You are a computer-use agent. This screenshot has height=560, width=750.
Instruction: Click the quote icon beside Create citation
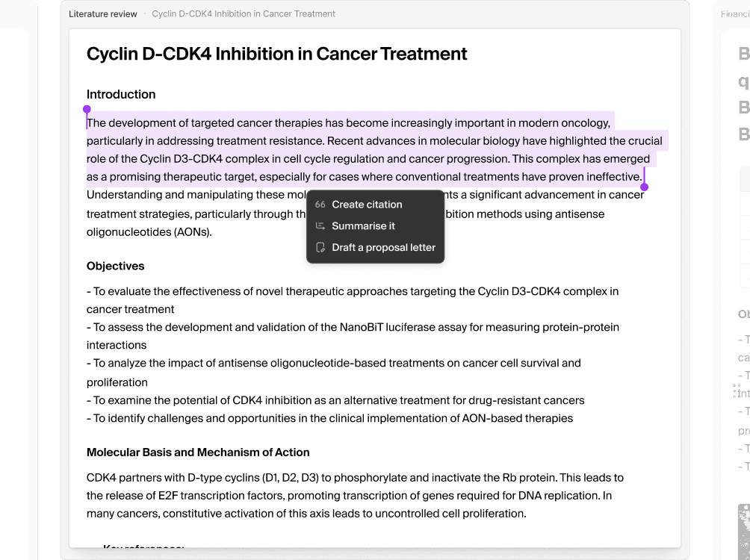point(320,205)
